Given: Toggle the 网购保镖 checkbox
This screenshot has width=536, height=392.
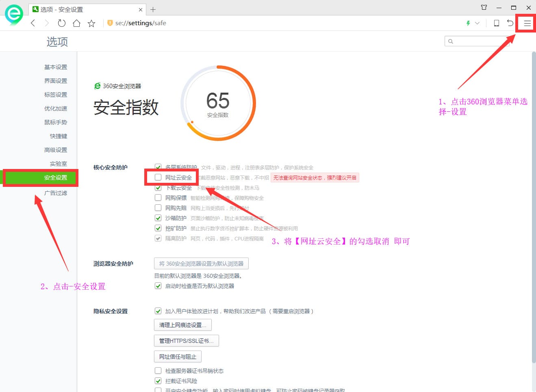Looking at the screenshot, I should 158,198.
